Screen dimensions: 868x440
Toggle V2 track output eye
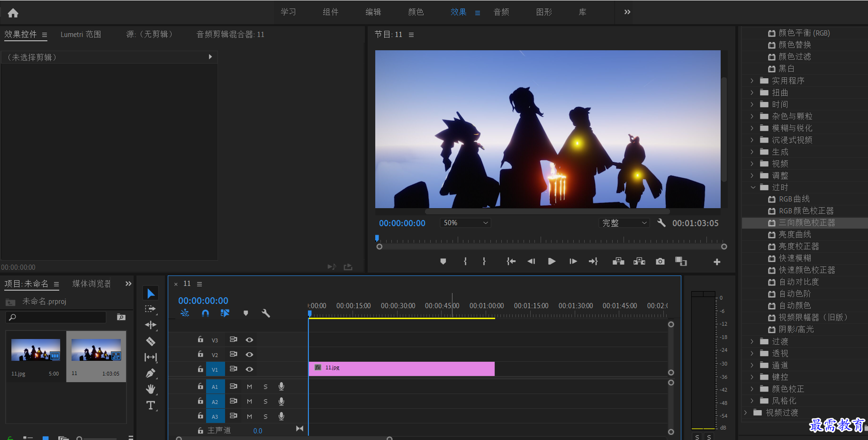coord(249,355)
